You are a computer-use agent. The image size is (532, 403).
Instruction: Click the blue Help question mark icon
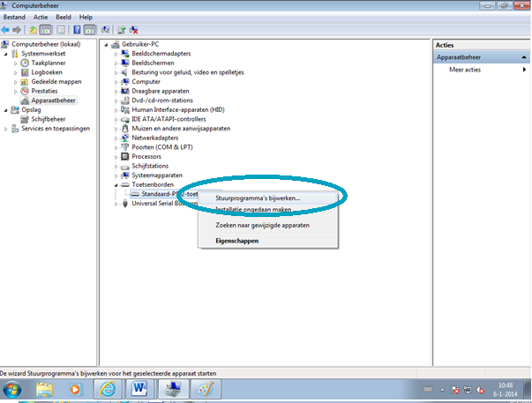pos(77,30)
